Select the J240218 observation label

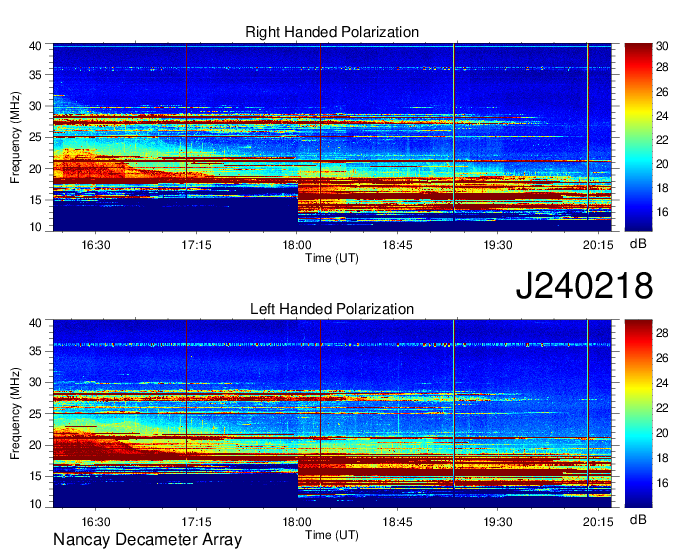tap(584, 286)
